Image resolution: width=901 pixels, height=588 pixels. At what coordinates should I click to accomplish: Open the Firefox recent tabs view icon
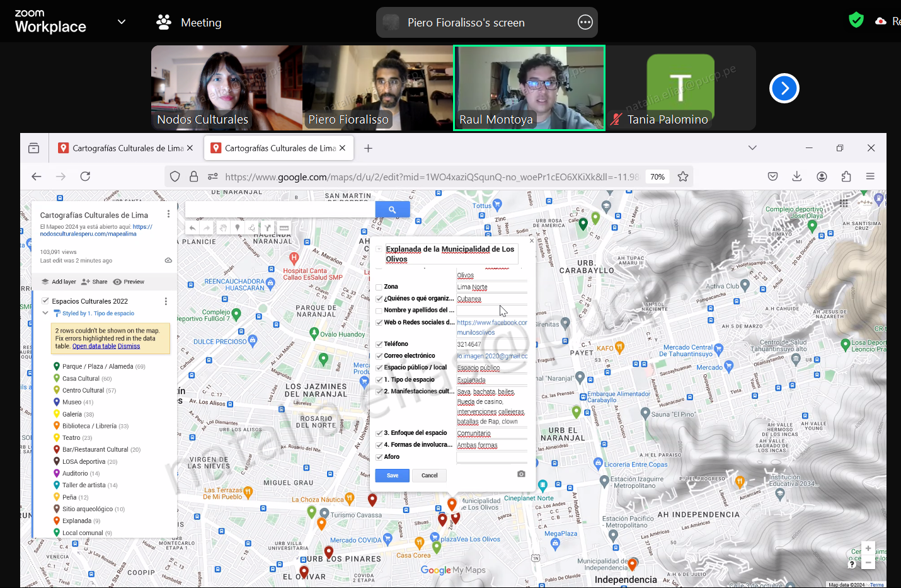point(33,148)
